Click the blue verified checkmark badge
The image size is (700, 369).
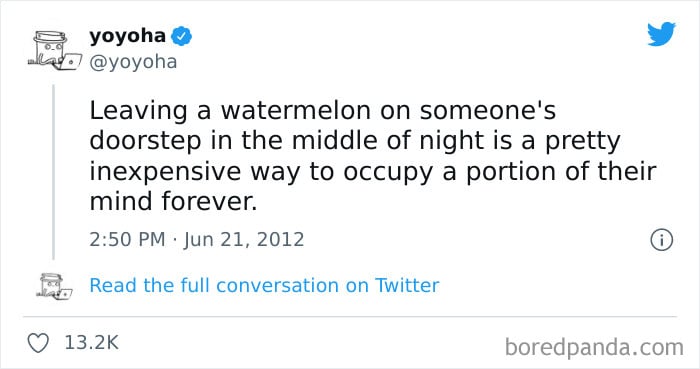click(x=181, y=36)
